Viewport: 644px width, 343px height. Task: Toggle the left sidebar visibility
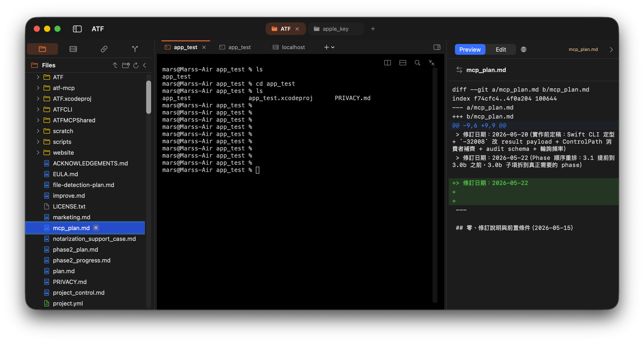tap(77, 29)
